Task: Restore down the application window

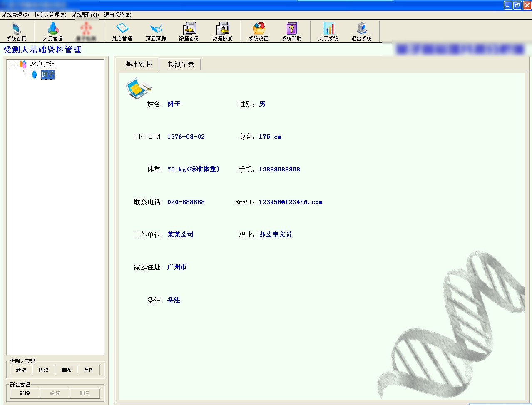Action: 517,5
